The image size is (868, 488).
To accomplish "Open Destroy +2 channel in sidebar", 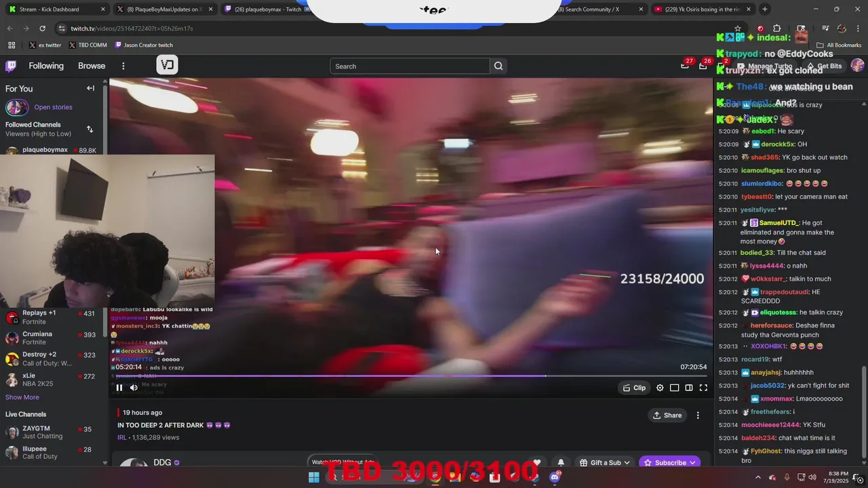I will tap(51, 359).
